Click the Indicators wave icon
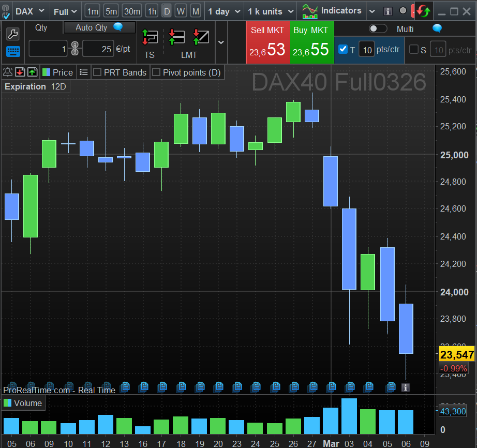The height and width of the screenshot is (448, 477). pos(310,11)
